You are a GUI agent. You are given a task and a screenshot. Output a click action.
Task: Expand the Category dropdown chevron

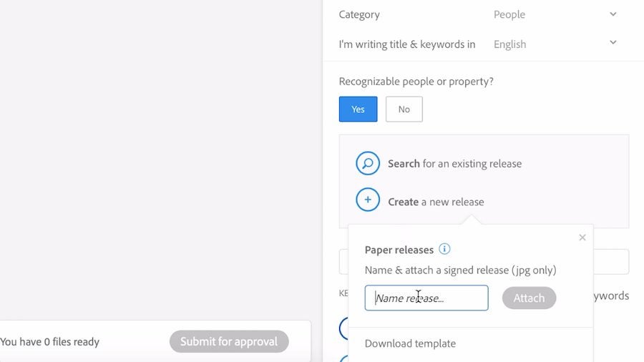(613, 14)
